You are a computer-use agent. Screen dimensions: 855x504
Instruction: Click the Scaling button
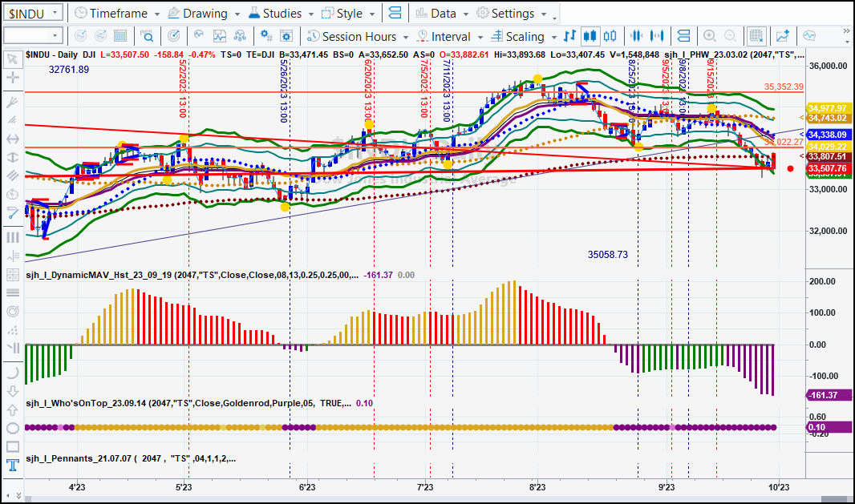tap(518, 37)
